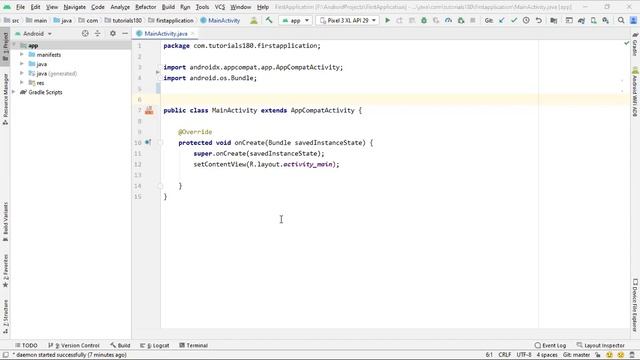Open the Gradle side panel tab
Screen dimensions: 640x360
(x=635, y=44)
